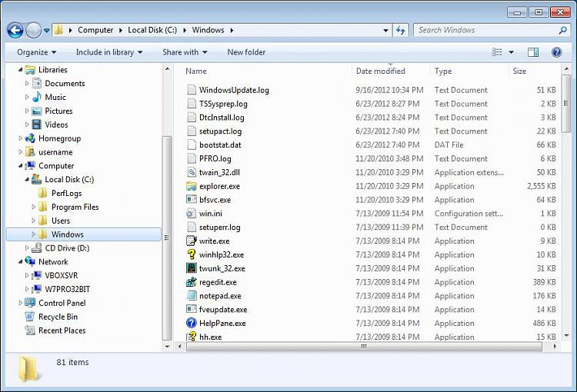Select the notepad.exe file icon

pos(192,296)
